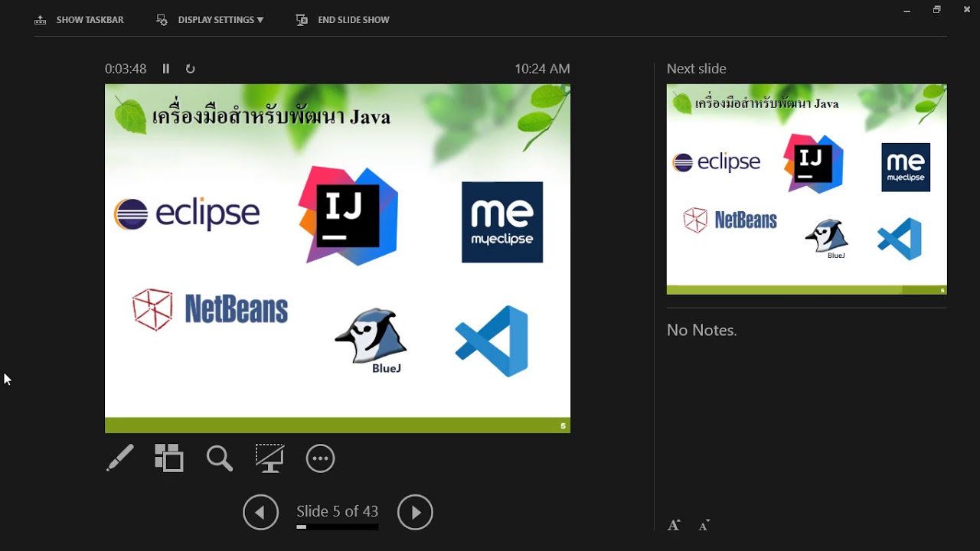Open More slide show options
The height and width of the screenshot is (551, 980).
[320, 458]
